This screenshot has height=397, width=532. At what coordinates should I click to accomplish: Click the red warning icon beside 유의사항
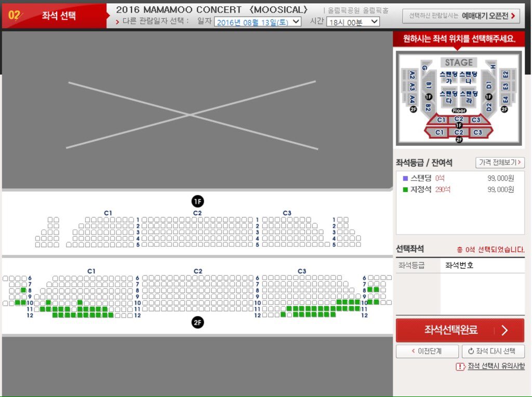[x=460, y=366]
